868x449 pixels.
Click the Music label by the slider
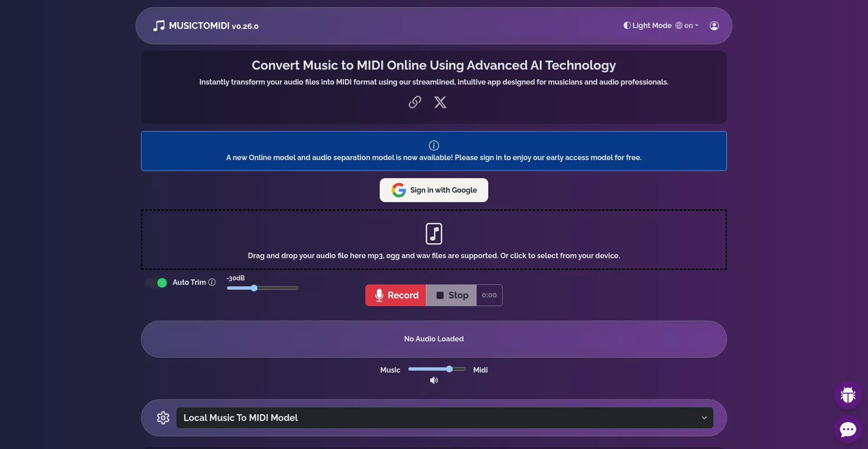(390, 370)
